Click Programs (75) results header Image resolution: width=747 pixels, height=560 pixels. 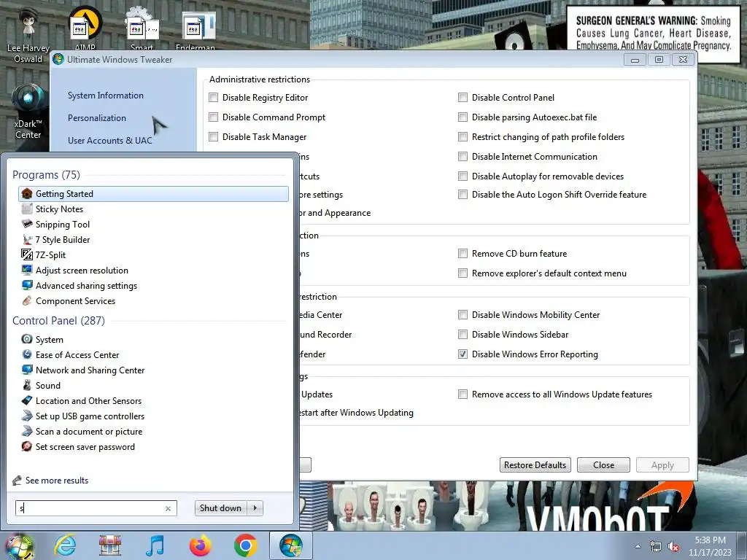point(46,175)
